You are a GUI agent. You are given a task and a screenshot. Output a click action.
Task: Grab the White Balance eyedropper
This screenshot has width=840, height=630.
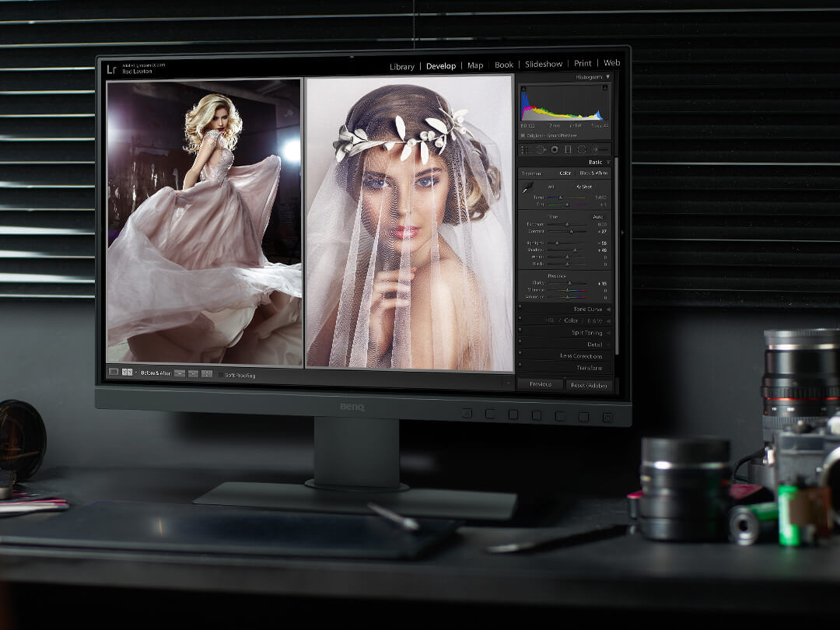[x=527, y=187]
